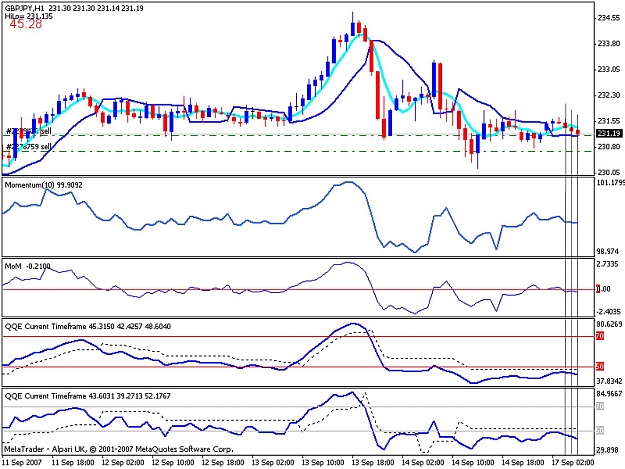Click the #278759 sell order label

pyautogui.click(x=29, y=147)
